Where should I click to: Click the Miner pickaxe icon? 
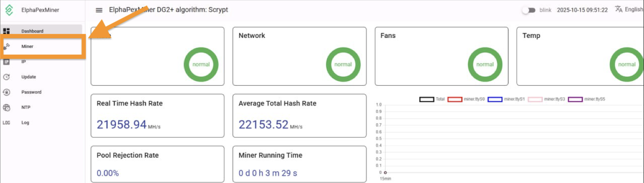click(x=6, y=47)
